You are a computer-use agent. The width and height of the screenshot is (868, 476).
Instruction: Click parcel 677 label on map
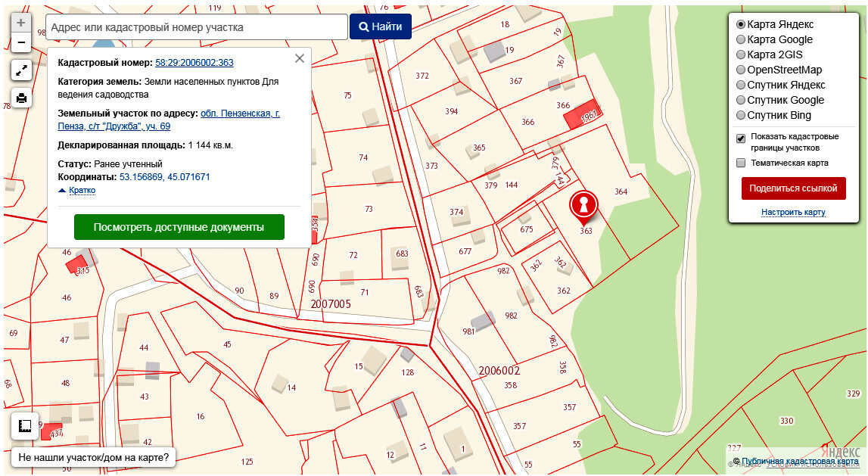465,251
